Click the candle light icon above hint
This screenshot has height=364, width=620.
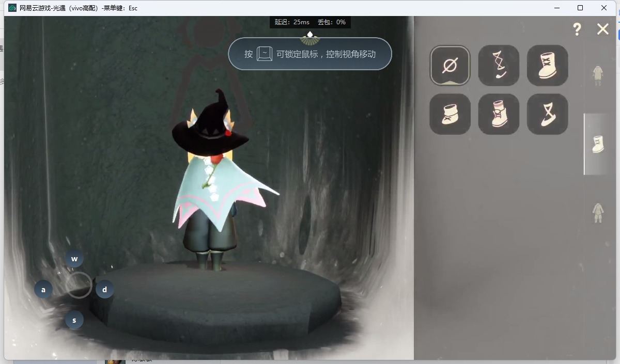tap(310, 38)
